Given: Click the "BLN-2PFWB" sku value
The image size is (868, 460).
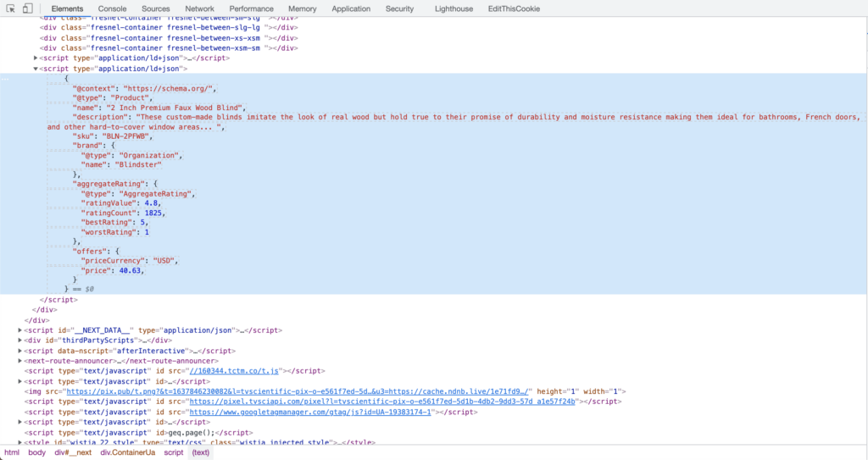Looking at the screenshot, I should pos(127,136).
